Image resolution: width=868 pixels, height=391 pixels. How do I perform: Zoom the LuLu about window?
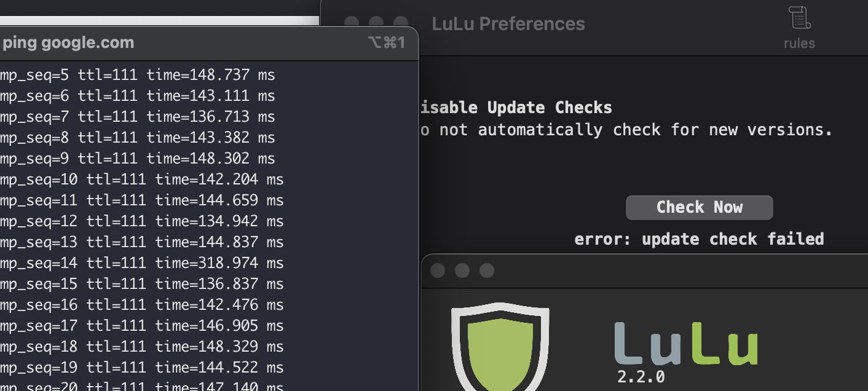click(x=487, y=271)
